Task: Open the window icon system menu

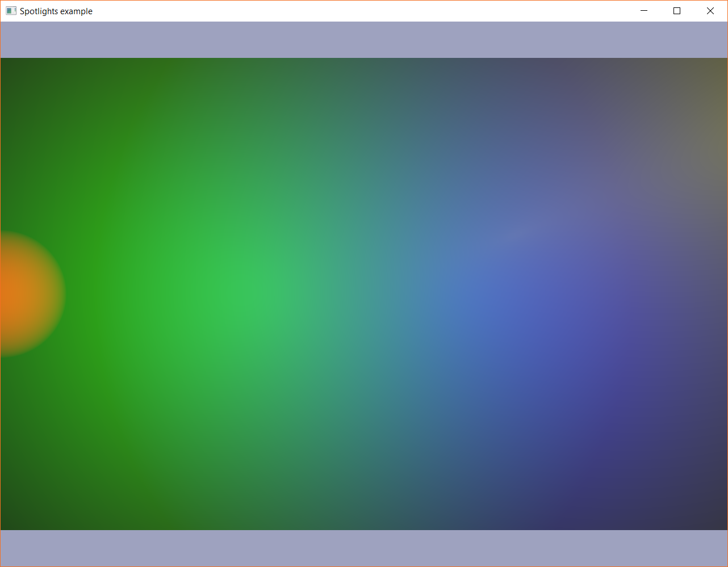Action: tap(11, 11)
